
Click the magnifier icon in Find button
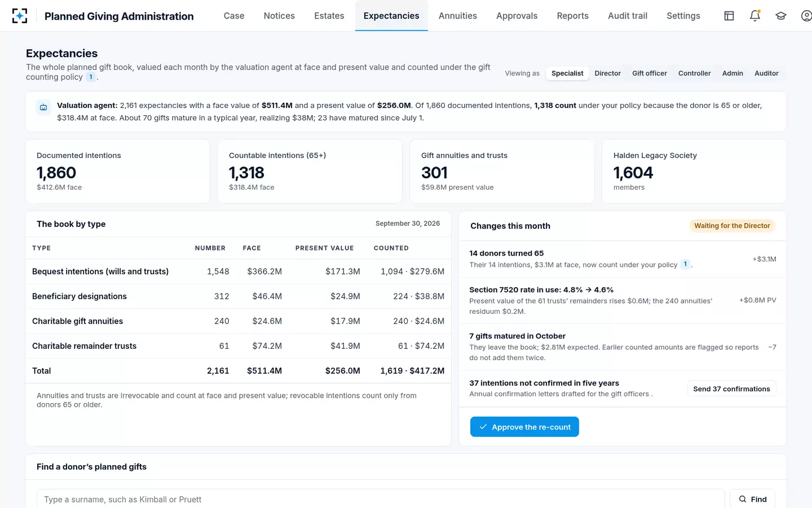click(x=743, y=499)
